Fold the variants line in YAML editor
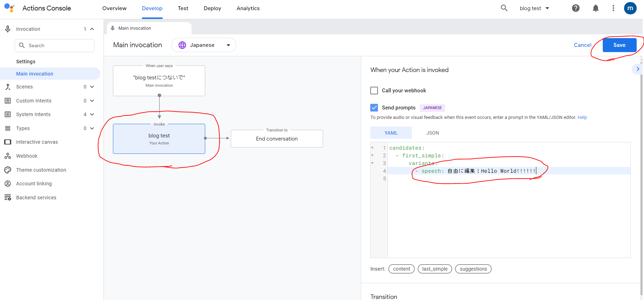Screen dimensions: 644x300 (372, 163)
